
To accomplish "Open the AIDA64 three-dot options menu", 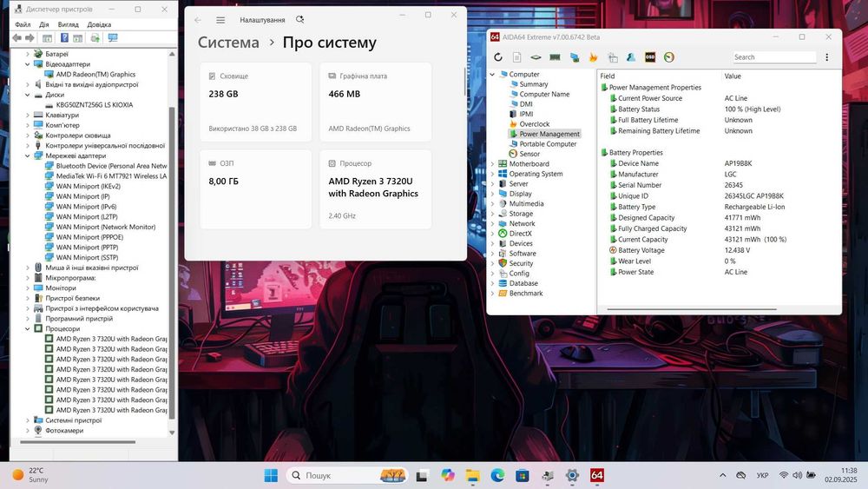I will pos(827,57).
